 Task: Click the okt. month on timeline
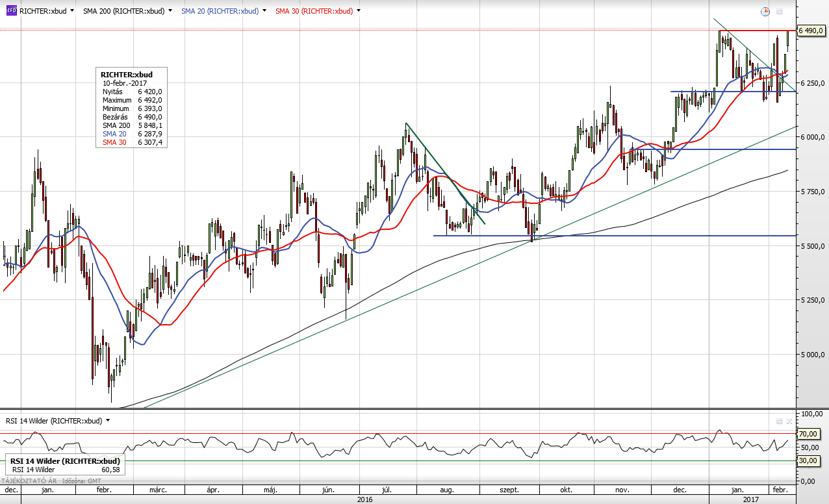click(566, 489)
